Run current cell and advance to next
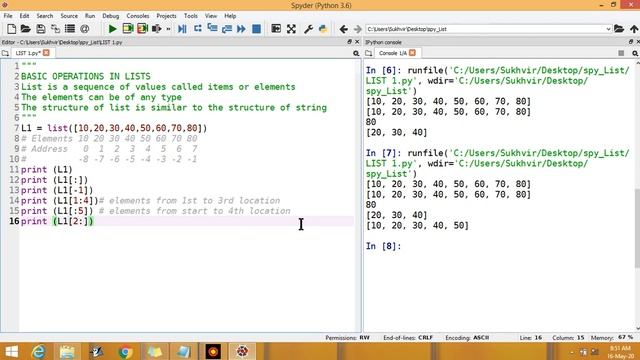Image resolution: width=640 pixels, height=360 pixels. 142,29
